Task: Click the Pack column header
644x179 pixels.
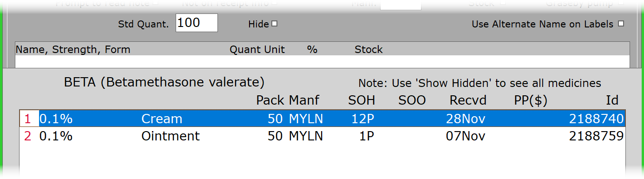Action: [270, 100]
